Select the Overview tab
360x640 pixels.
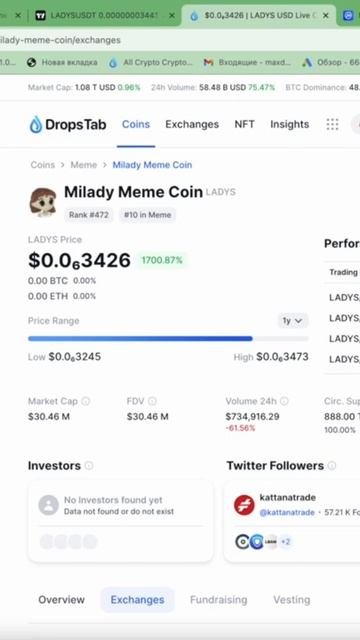click(x=62, y=600)
